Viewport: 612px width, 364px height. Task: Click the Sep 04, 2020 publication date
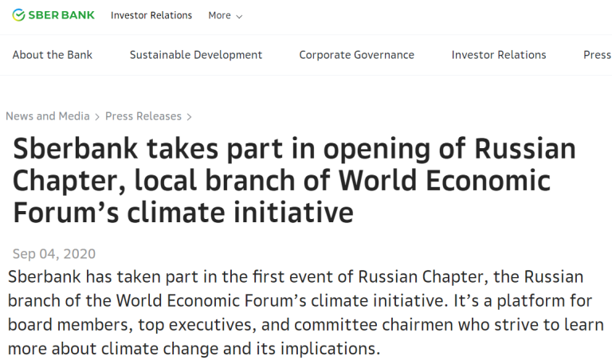tap(54, 254)
